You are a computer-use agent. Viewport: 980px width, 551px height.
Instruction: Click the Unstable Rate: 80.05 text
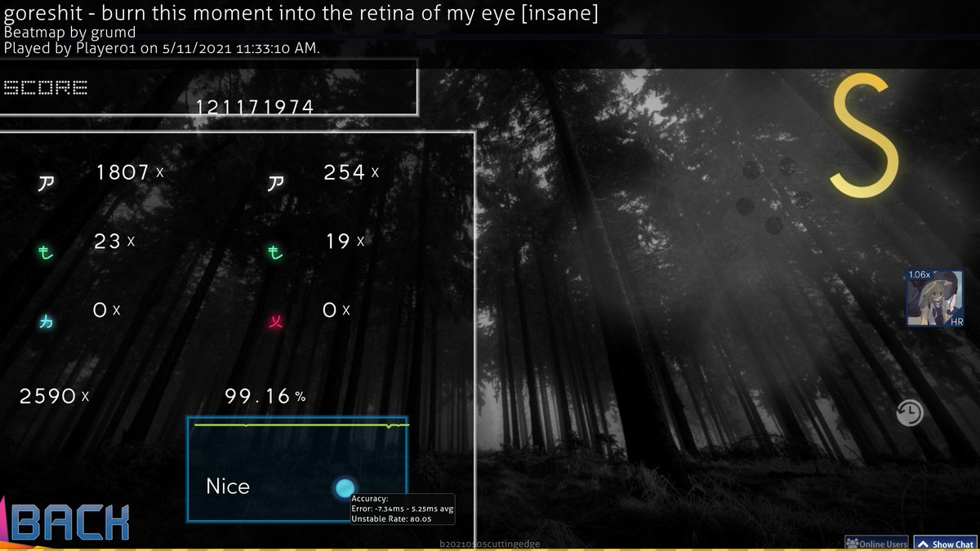pos(391,518)
